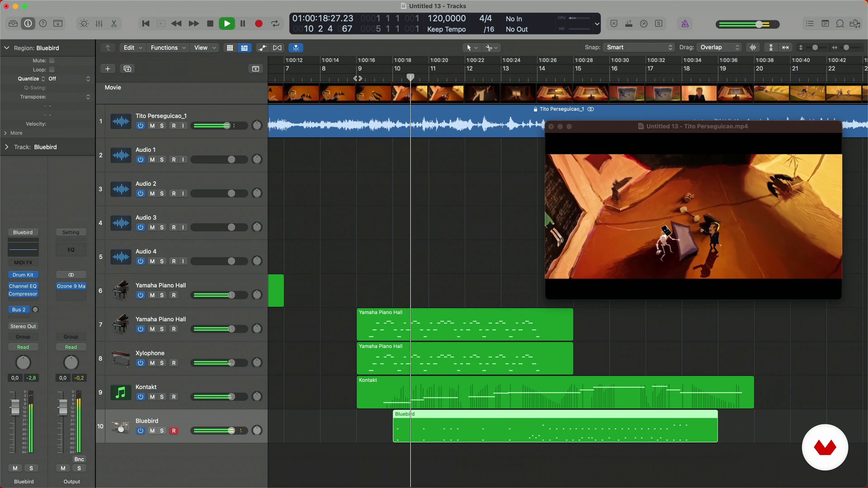Screen dimensions: 868x488
Task: Open the Transpose stepper dropdown
Action: click(88, 97)
